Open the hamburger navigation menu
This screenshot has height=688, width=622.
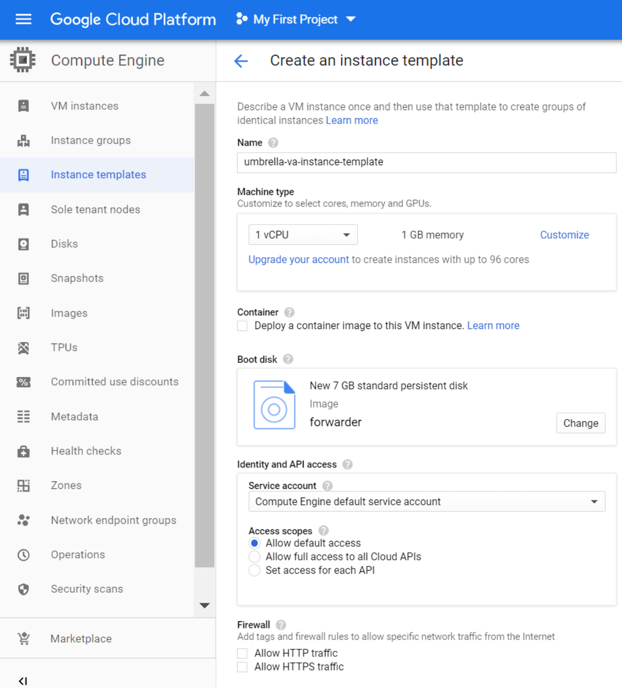click(23, 19)
